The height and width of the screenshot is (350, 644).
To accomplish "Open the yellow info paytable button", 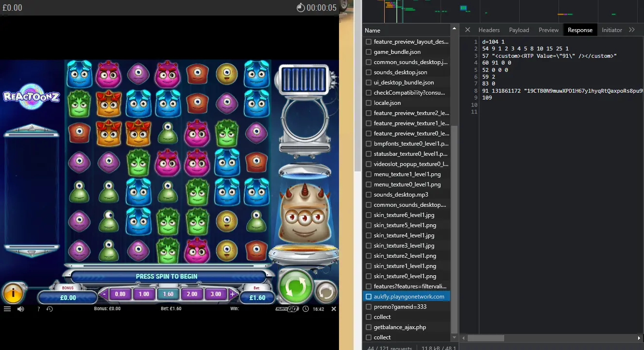I will coord(13,293).
